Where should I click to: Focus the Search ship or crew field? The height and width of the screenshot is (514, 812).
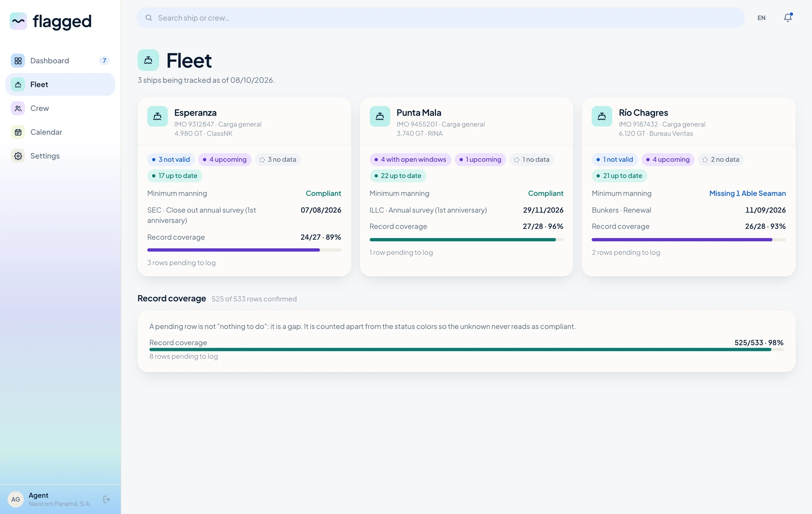(441, 18)
